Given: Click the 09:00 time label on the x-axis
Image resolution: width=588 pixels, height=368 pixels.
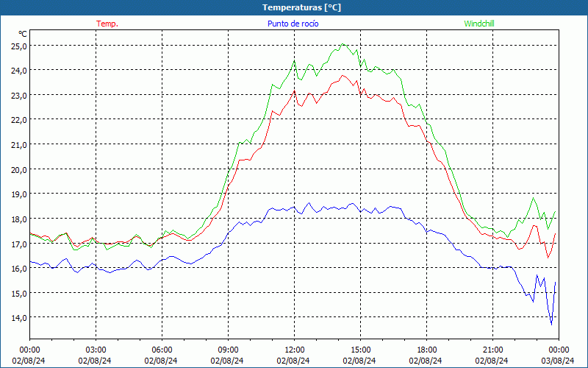Looking at the screenshot, I should (x=228, y=350).
